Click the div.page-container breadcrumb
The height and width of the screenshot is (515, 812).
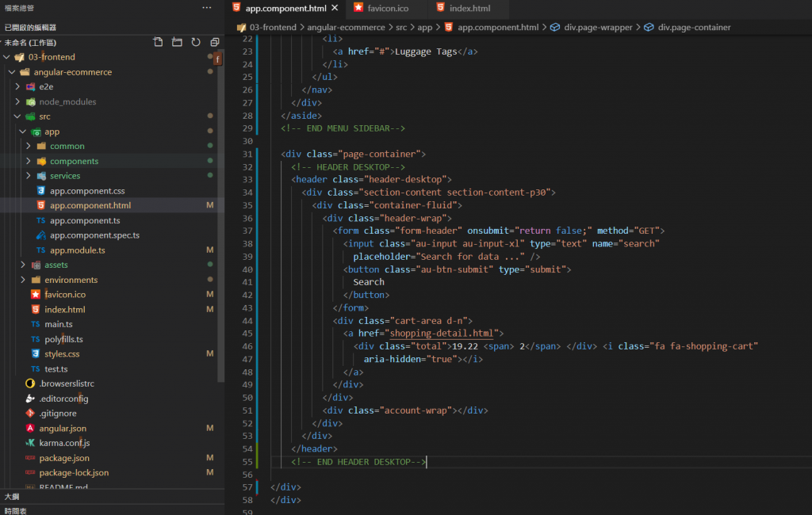(694, 27)
